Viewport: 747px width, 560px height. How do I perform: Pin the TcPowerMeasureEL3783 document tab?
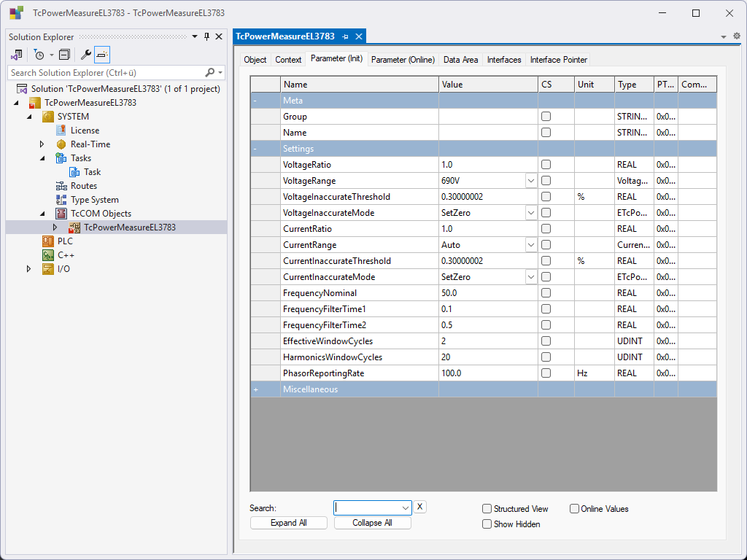coord(345,36)
